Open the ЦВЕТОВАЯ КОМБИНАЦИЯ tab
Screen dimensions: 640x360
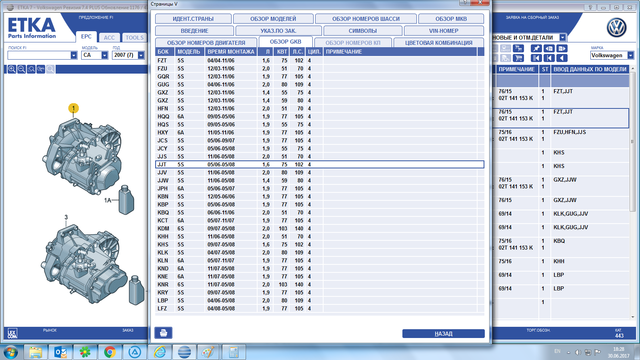pyautogui.click(x=439, y=42)
